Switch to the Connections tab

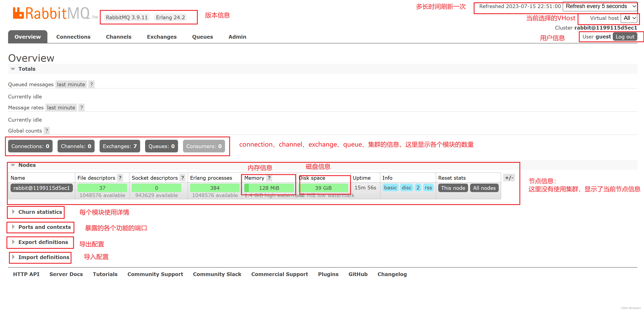pos(73,37)
